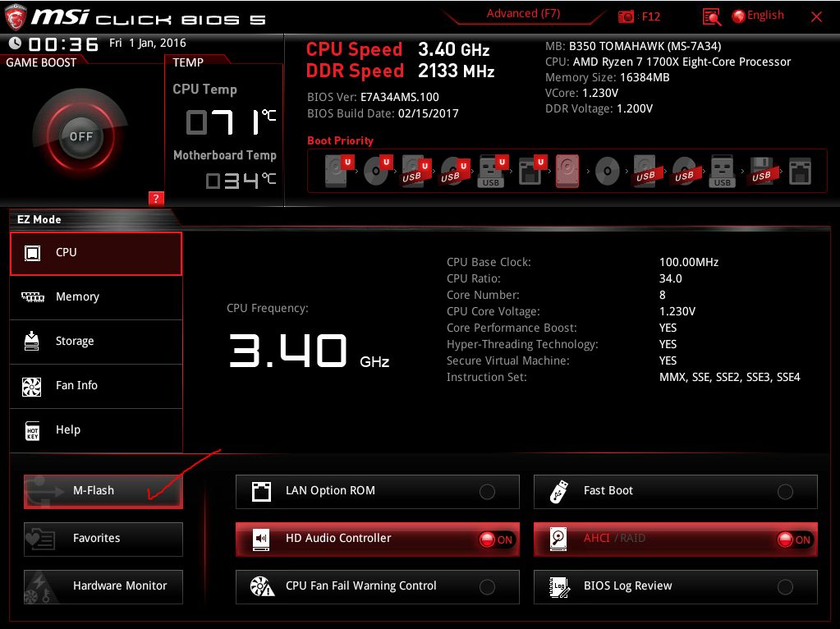Select the UEFI USB key boot icon

click(x=493, y=171)
